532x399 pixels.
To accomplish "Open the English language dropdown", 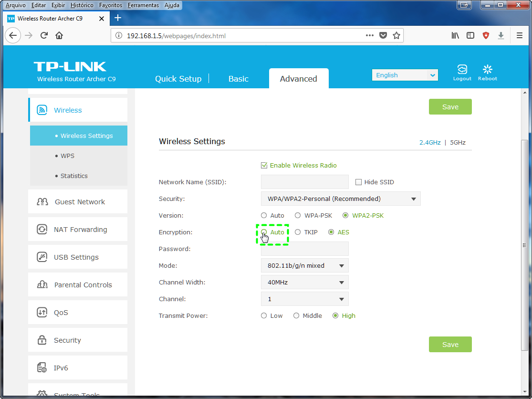I will click(405, 75).
